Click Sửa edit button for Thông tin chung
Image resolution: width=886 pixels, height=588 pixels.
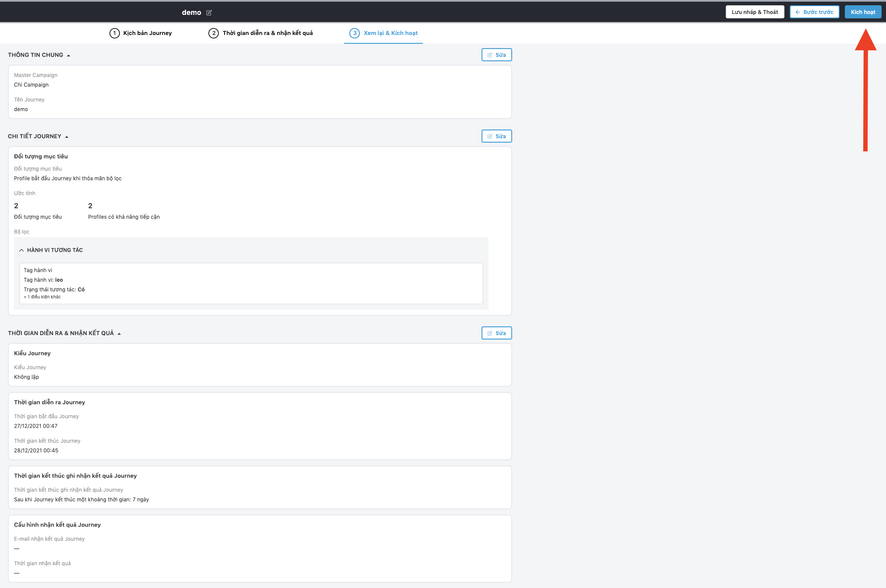pyautogui.click(x=496, y=55)
